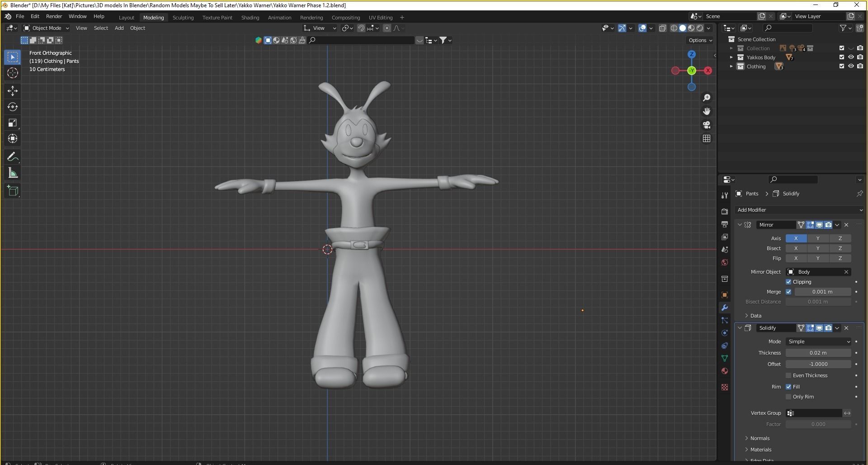868x465 pixels.
Task: Toggle Rim Fill checkbox
Action: coord(788,387)
